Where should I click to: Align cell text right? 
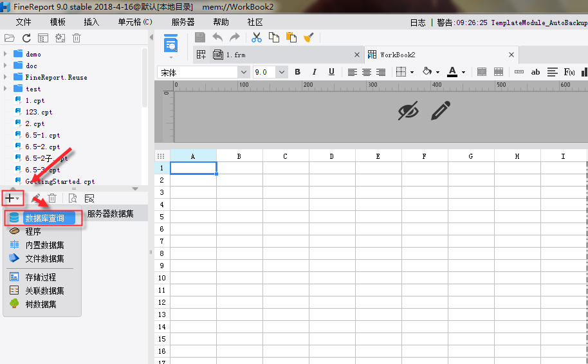(x=381, y=72)
